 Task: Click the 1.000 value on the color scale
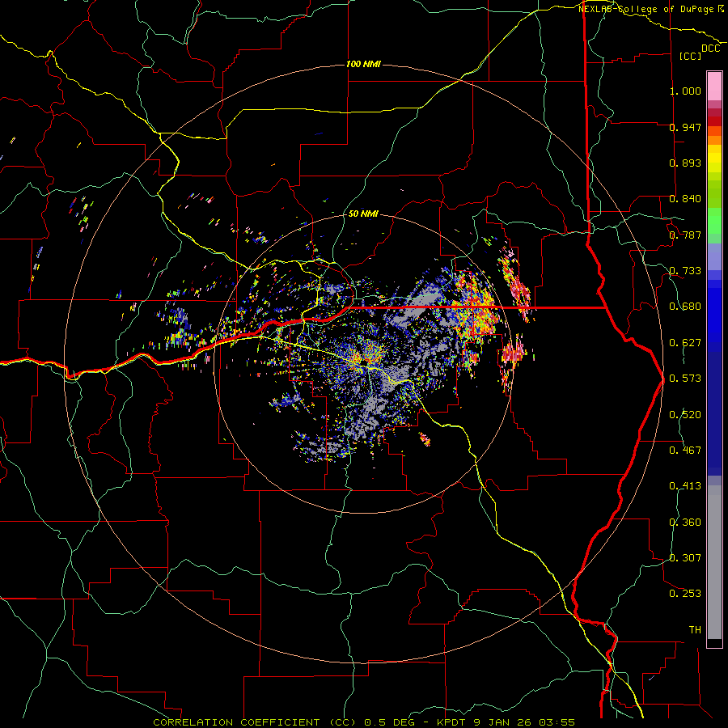pyautogui.click(x=685, y=91)
